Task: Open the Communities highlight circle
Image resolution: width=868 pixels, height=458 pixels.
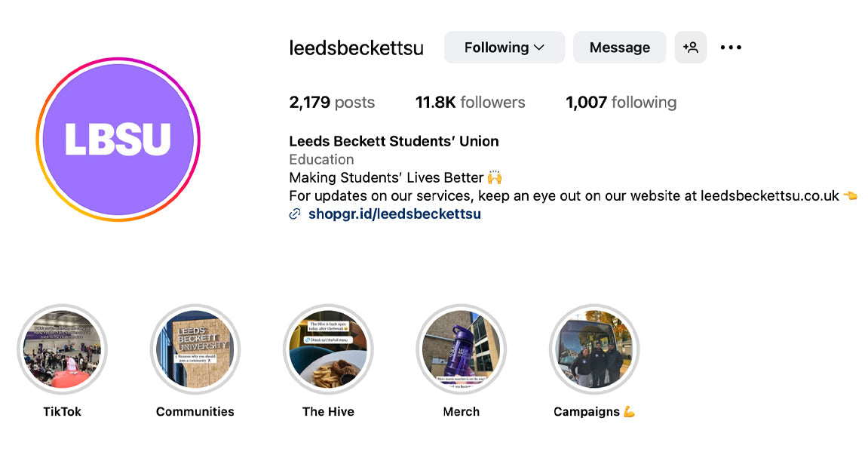Action: 195,349
